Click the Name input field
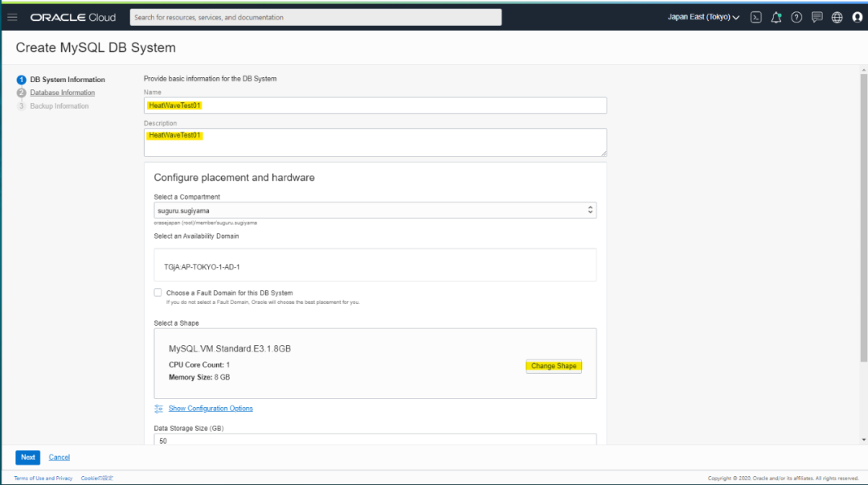 (375, 105)
